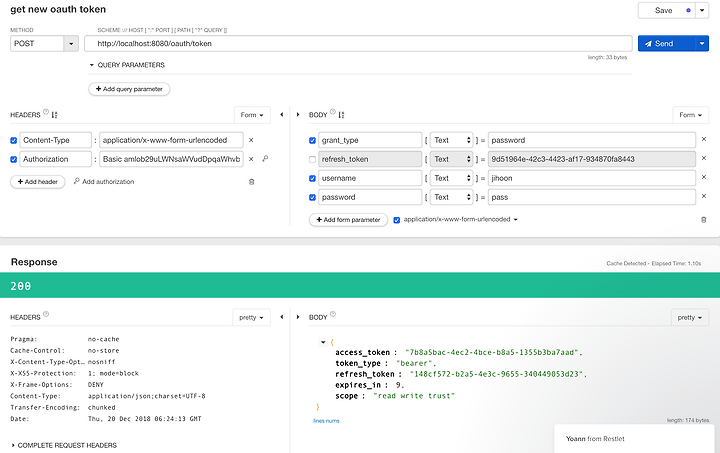720x453 pixels.
Task: Change grant_type Text type selector
Action: pos(452,140)
